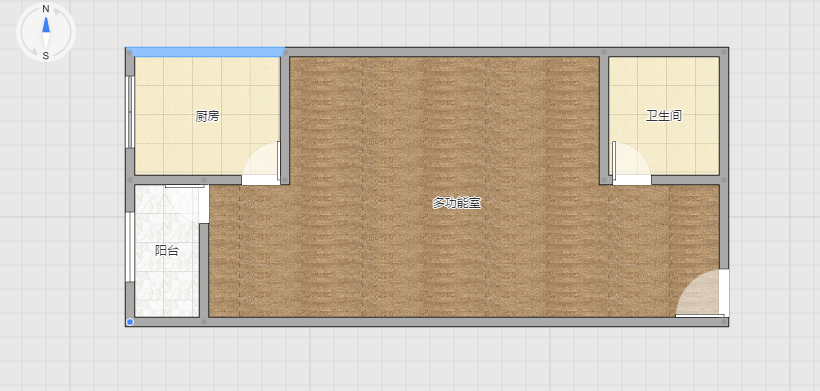Click the bathroom door swing icon
This screenshot has width=820, height=391.
click(x=631, y=163)
